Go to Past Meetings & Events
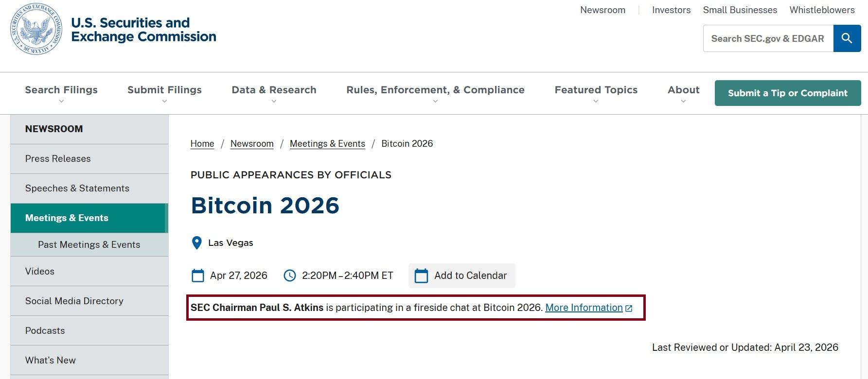Image resolution: width=868 pixels, height=379 pixels. [x=89, y=245]
